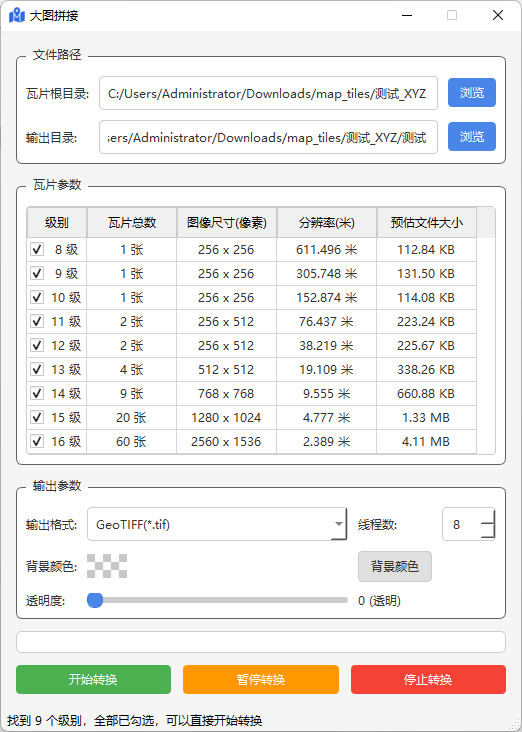This screenshot has height=732, width=522.
Task: Browse for the 输出目录 folder
Action: (x=472, y=136)
